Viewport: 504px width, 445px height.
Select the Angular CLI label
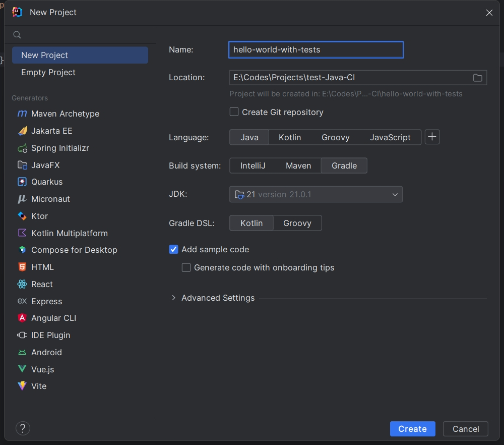54,318
